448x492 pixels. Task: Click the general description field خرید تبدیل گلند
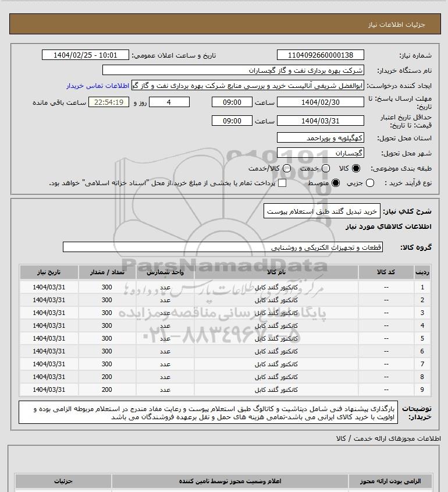tap(322, 211)
